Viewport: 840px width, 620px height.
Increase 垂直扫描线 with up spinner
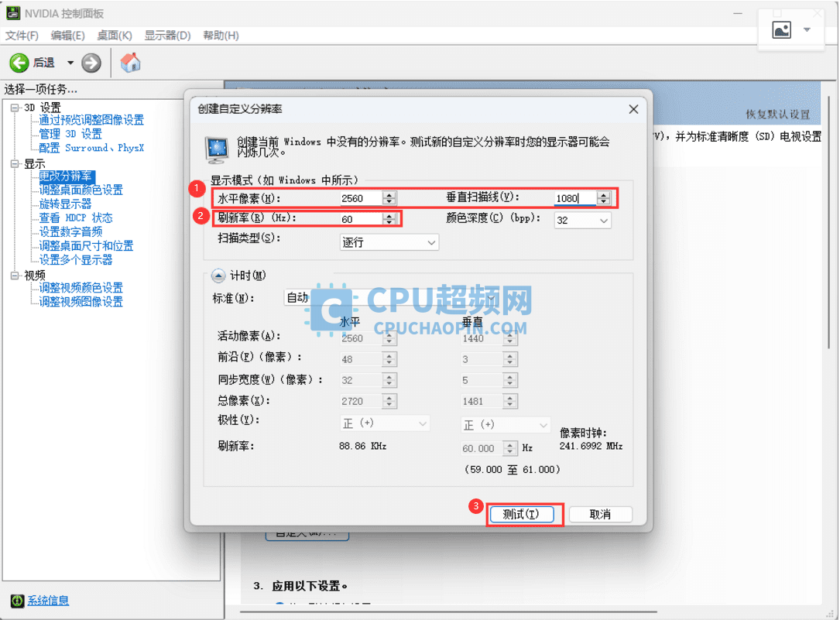604,195
